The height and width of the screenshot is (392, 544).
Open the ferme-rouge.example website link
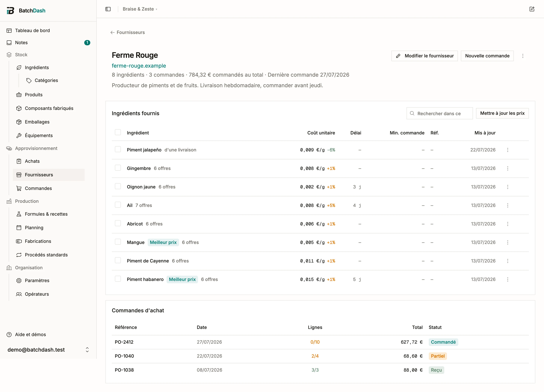[139, 66]
